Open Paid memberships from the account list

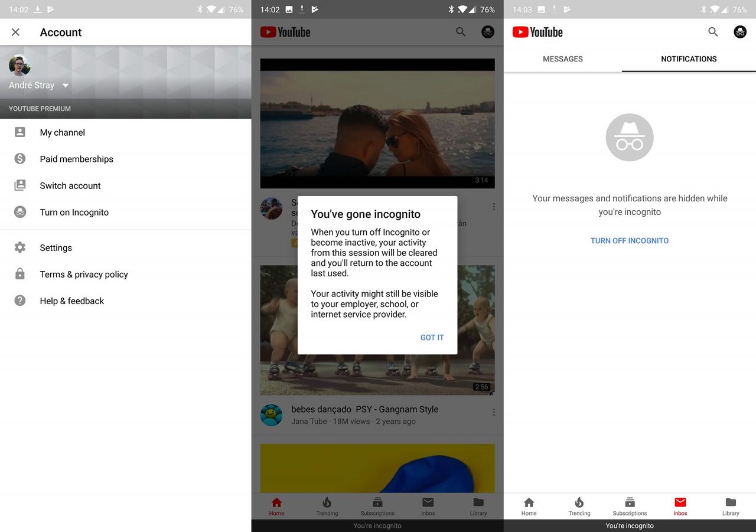pyautogui.click(x=125, y=159)
